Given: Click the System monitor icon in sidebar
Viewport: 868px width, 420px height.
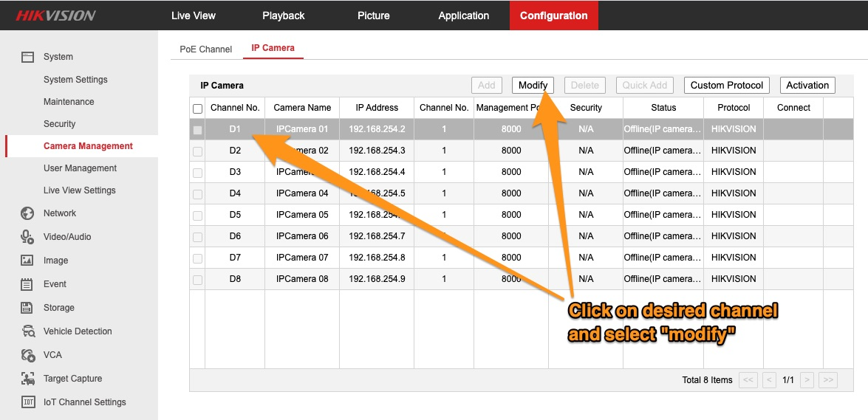Looking at the screenshot, I should tap(27, 57).
